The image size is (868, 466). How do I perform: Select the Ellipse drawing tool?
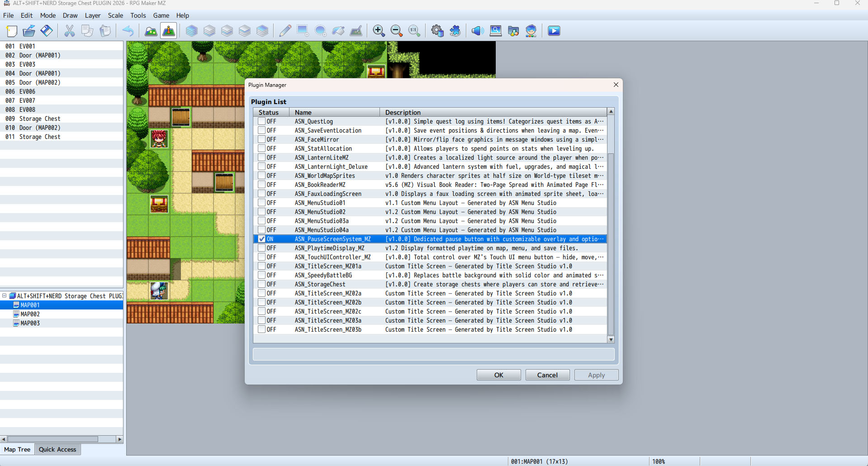coord(320,31)
